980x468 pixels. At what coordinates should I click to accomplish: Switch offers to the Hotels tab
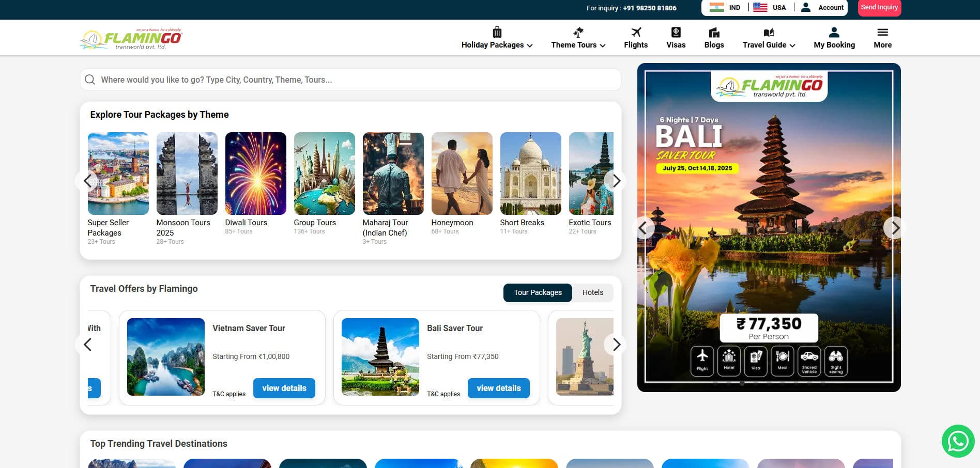592,292
